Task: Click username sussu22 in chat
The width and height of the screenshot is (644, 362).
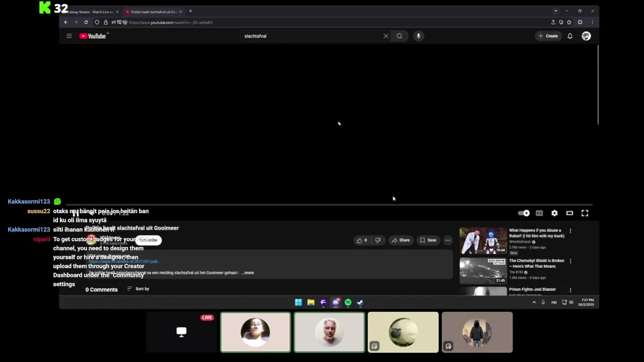Action: (x=39, y=211)
